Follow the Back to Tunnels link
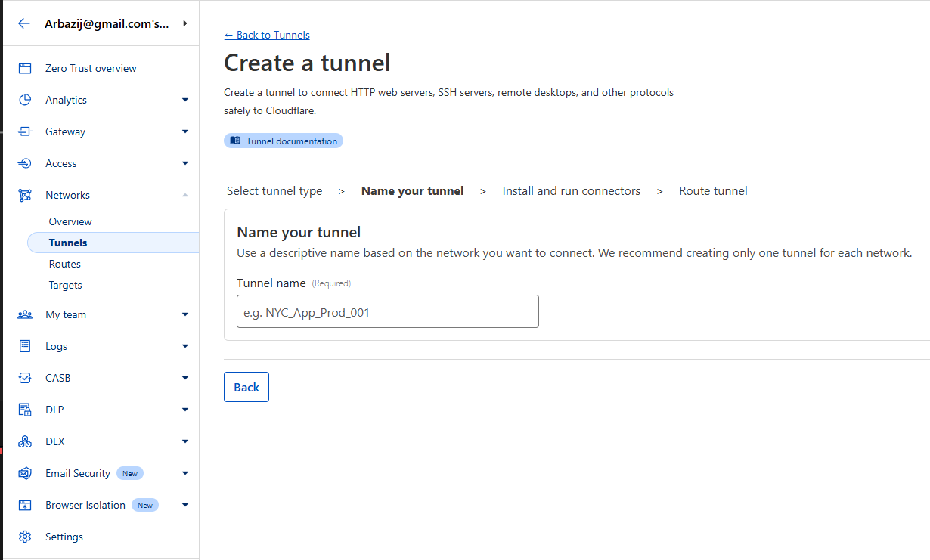The image size is (930, 560). tap(267, 35)
